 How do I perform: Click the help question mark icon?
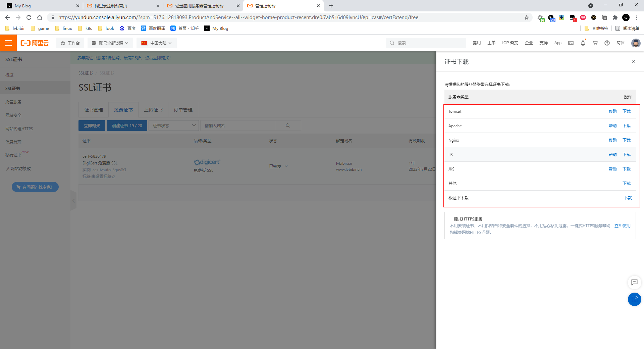point(607,43)
